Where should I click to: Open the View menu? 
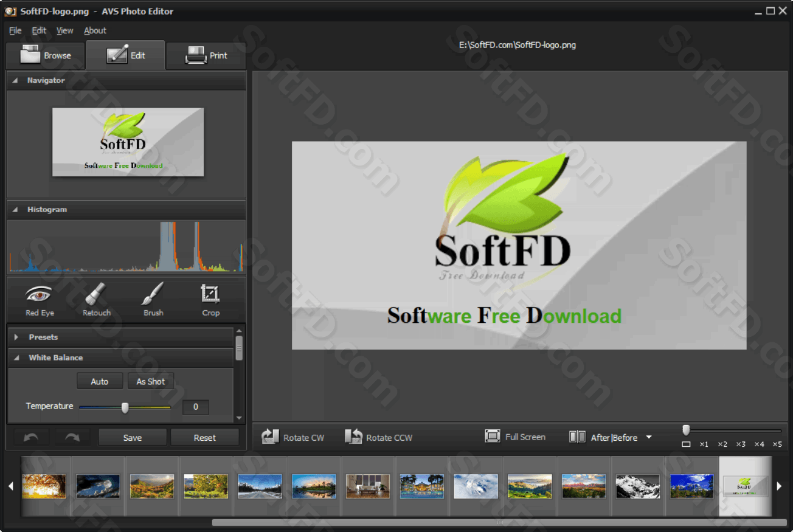(64, 30)
